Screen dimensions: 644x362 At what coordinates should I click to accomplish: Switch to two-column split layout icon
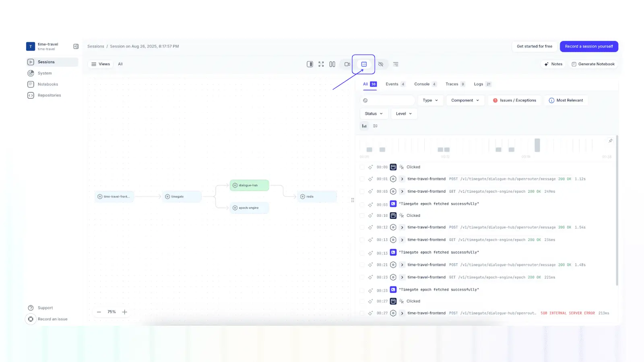pos(332,64)
